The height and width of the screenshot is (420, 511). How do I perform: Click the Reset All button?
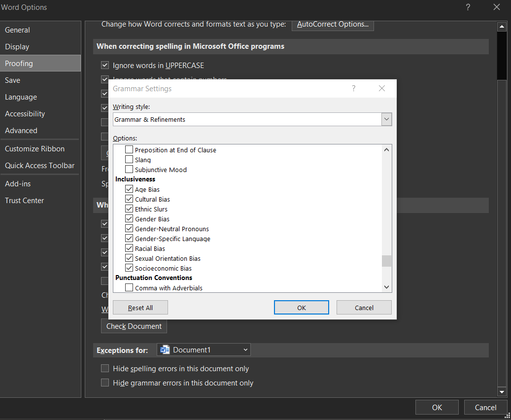click(140, 307)
